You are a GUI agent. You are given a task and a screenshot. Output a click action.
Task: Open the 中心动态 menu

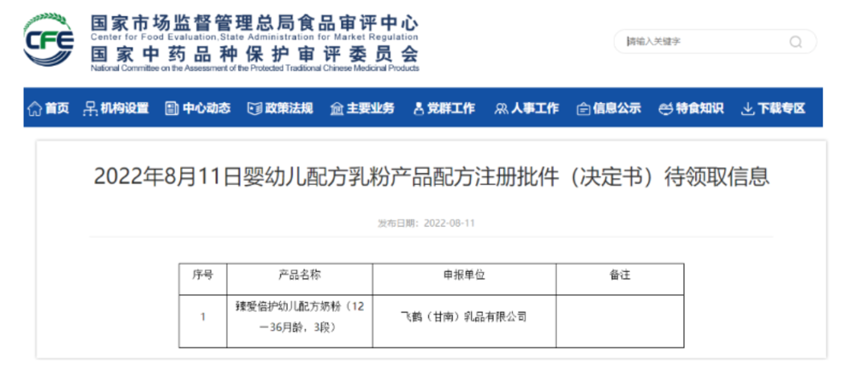pos(207,109)
